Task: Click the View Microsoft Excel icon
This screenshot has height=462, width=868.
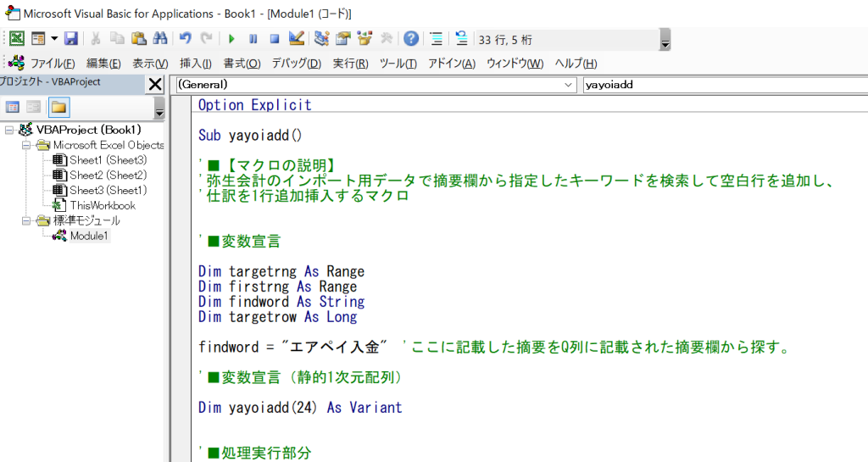Action: pyautogui.click(x=17, y=38)
